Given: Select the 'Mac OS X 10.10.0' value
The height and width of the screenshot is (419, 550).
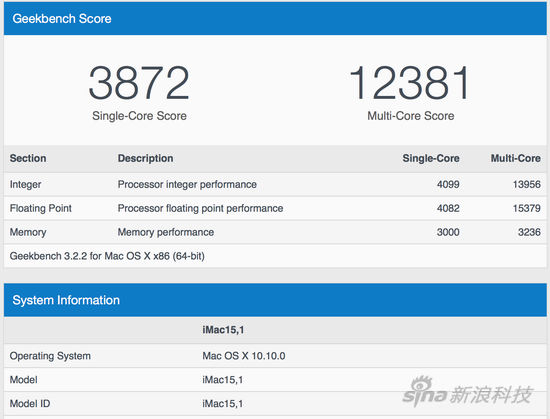Looking at the screenshot, I should (x=244, y=356).
